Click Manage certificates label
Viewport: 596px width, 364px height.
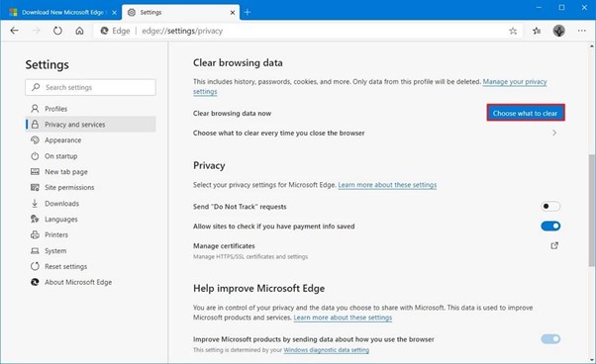pos(224,246)
